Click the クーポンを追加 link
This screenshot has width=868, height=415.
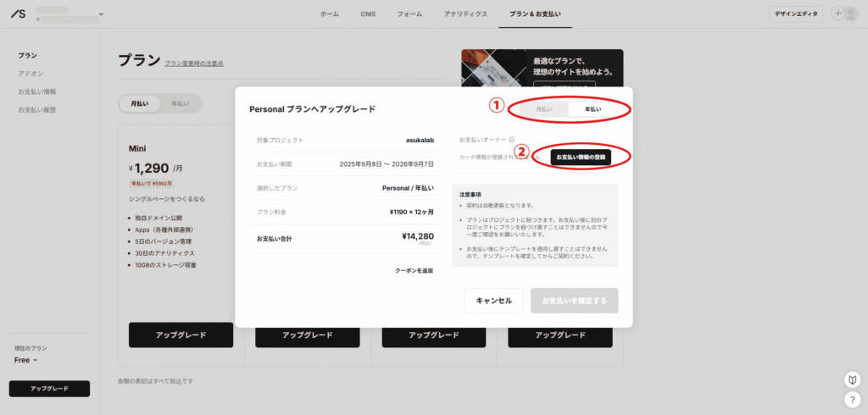point(414,270)
